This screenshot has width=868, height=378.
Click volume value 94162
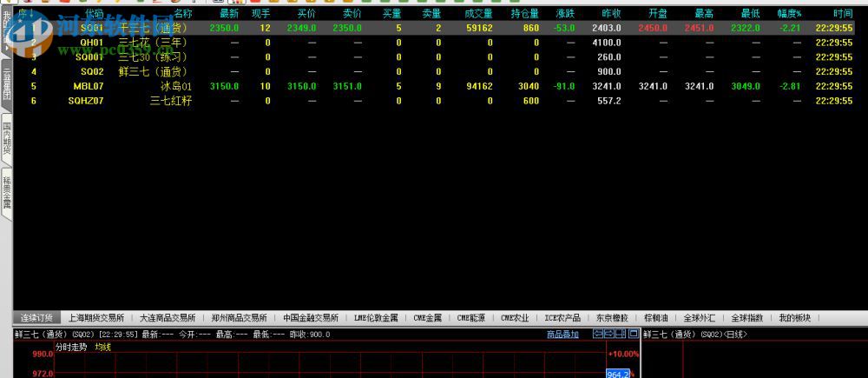pyautogui.click(x=479, y=86)
